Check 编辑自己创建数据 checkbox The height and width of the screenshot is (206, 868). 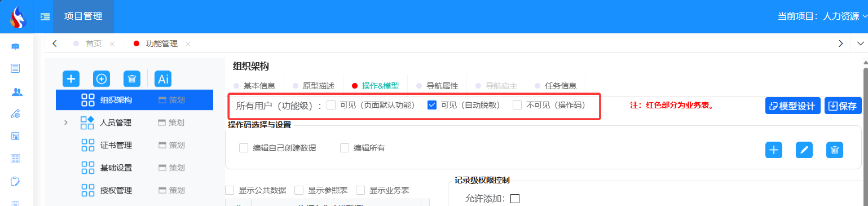point(244,148)
